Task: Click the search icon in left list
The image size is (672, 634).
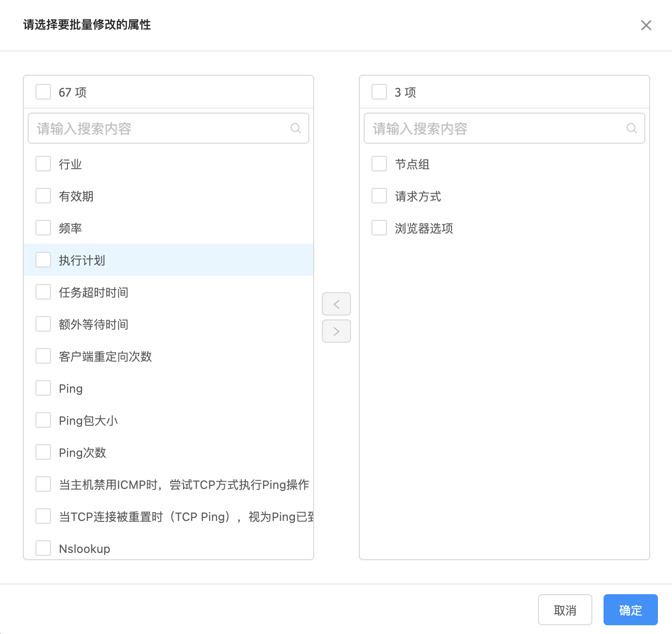Action: [x=295, y=128]
